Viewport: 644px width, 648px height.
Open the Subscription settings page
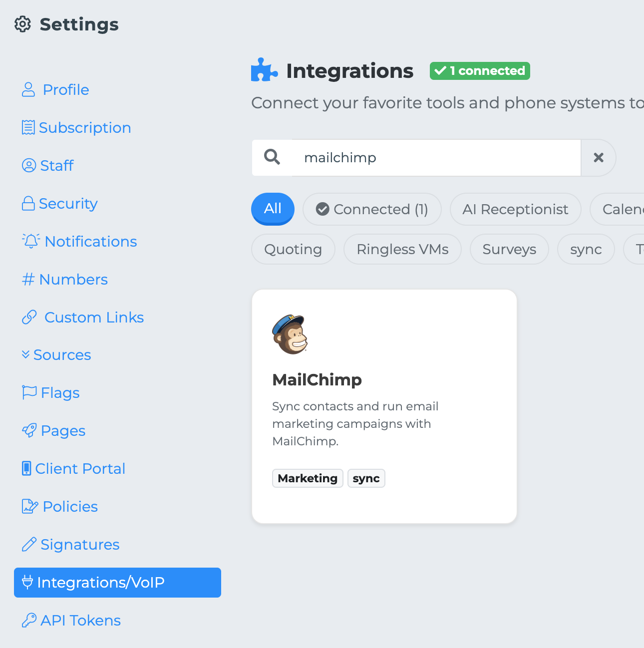(x=84, y=128)
